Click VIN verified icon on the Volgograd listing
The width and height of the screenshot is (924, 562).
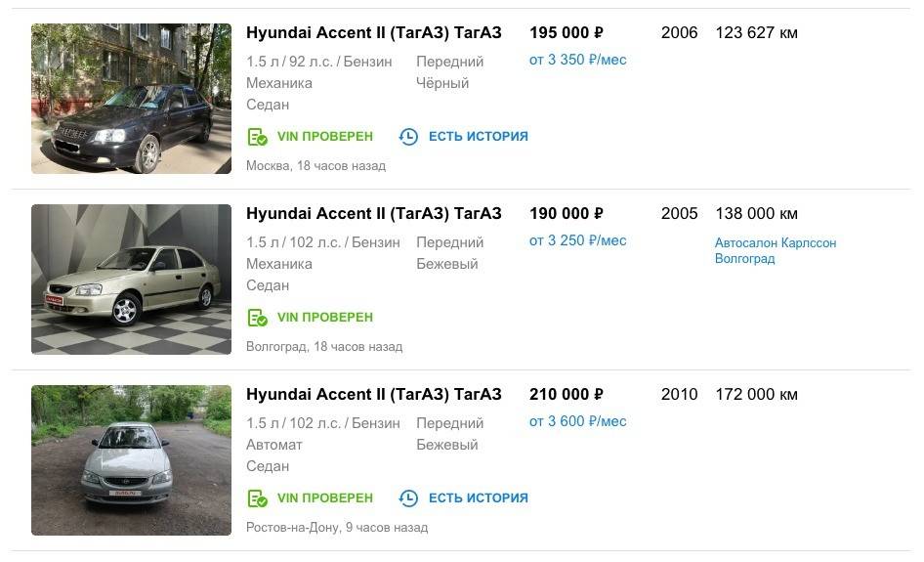(x=257, y=318)
